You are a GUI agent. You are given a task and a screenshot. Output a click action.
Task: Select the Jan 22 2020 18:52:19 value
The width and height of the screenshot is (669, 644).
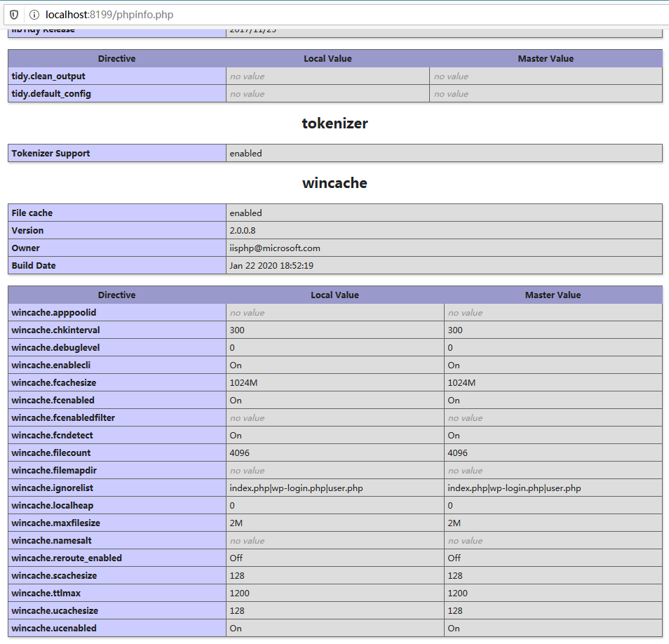coord(271,265)
